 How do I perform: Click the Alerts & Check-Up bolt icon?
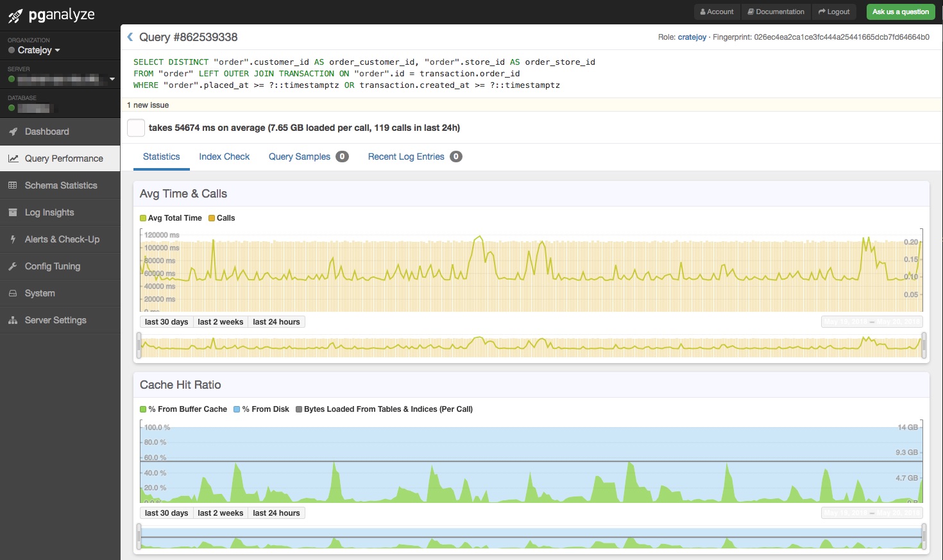click(x=13, y=239)
